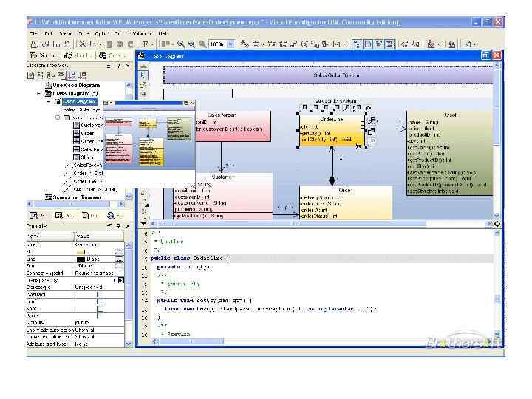This screenshot has height=399, width=532.
Task: Click the Zoom to Fit magnifier icon
Action: coord(202,44)
